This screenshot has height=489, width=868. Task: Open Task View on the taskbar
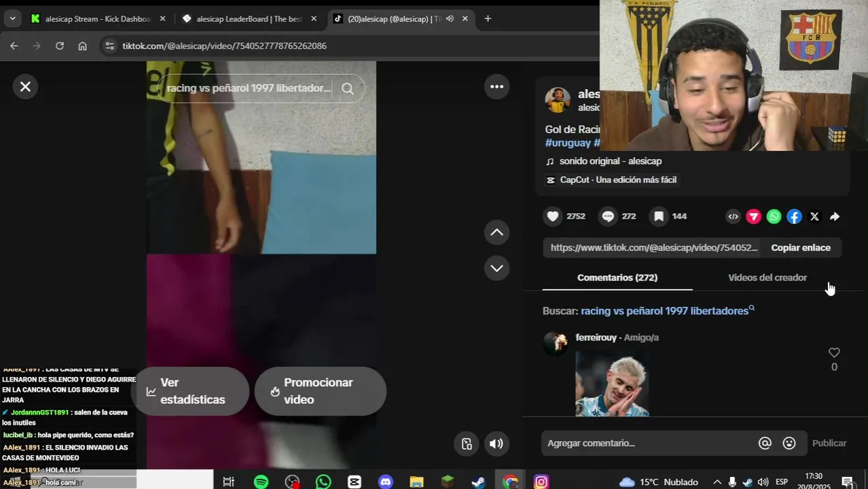click(229, 482)
